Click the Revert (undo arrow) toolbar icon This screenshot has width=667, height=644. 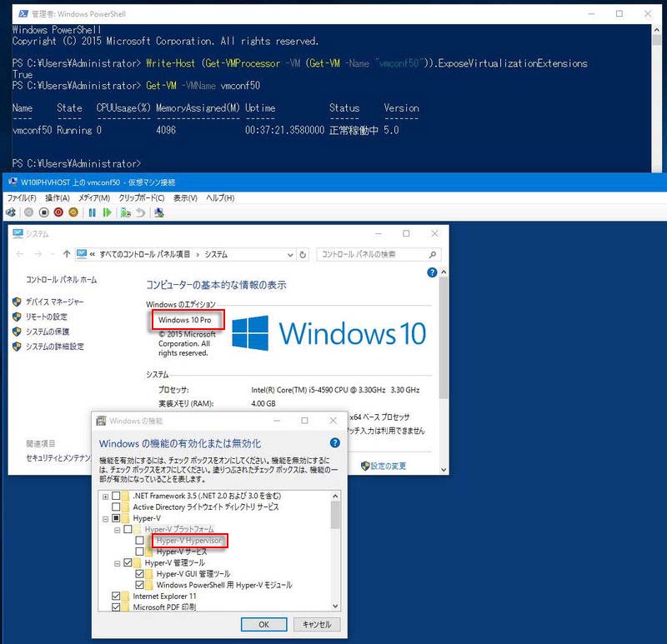[x=141, y=212]
